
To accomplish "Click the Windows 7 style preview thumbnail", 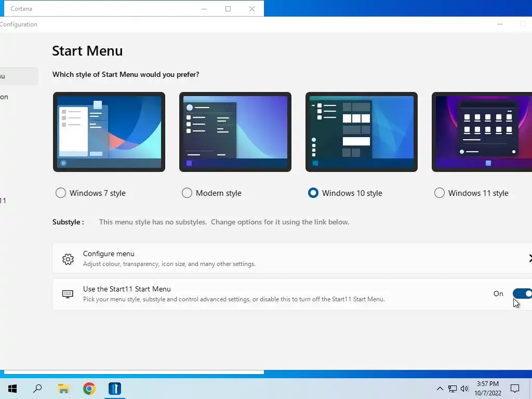I will (109, 132).
